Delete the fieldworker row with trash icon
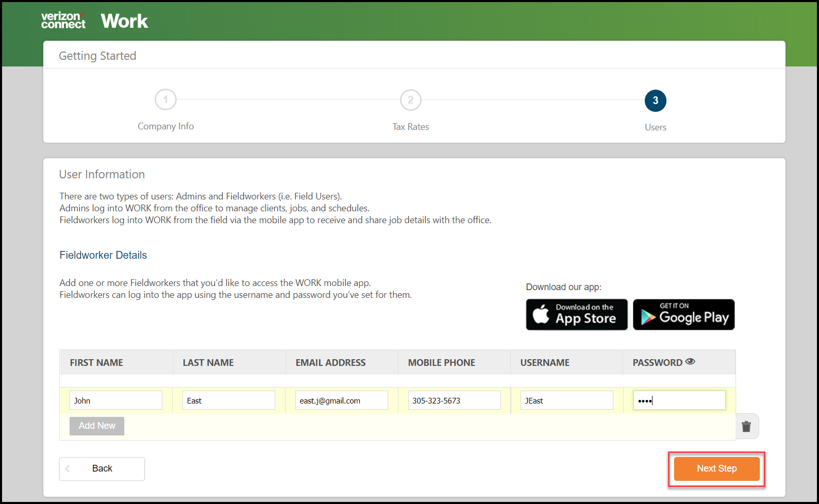Screen dimensions: 819x504 click(x=746, y=426)
